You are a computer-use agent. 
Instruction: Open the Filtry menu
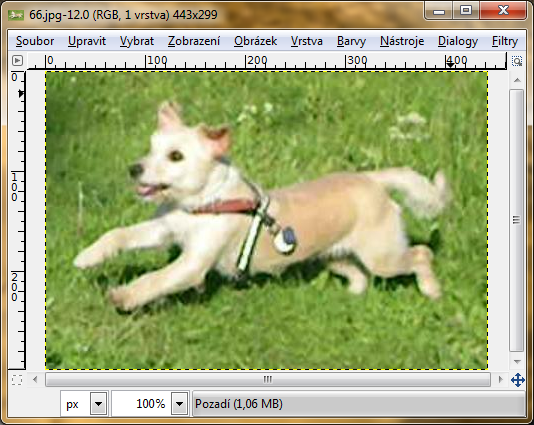(505, 41)
